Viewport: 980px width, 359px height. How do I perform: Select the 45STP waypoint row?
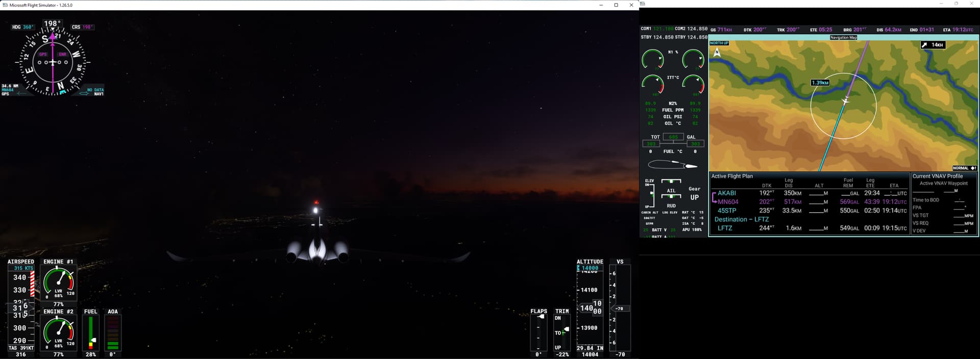coord(727,211)
